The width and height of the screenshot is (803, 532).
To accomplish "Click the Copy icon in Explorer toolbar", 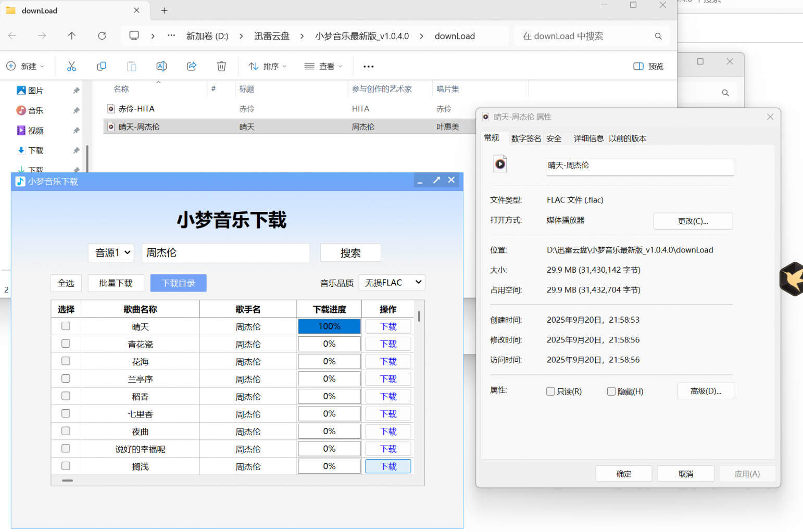I will [102, 66].
